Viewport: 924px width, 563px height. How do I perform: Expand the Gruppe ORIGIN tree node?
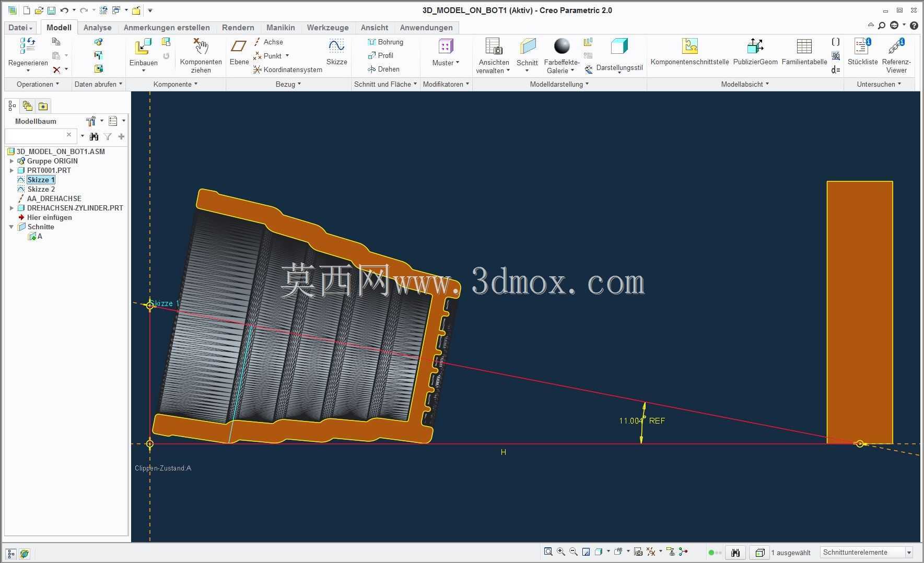pos(11,161)
